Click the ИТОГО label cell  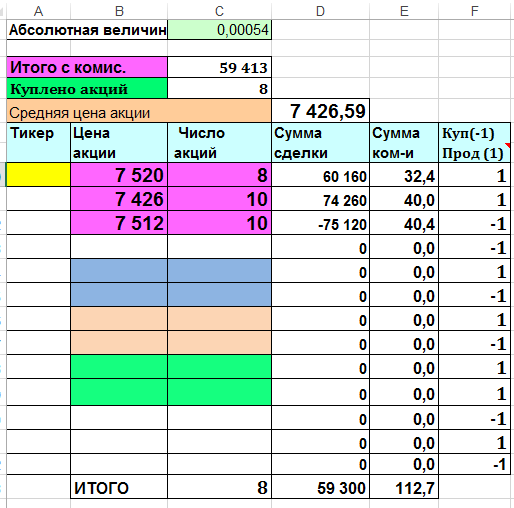pos(119,487)
